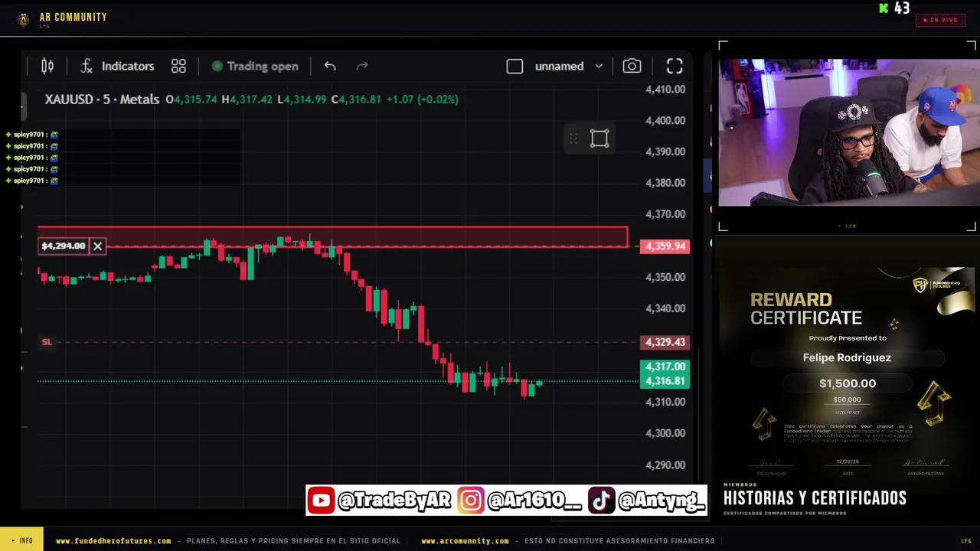Click the 4,290.00 price axis label
This screenshot has width=980, height=551.
pos(665,465)
